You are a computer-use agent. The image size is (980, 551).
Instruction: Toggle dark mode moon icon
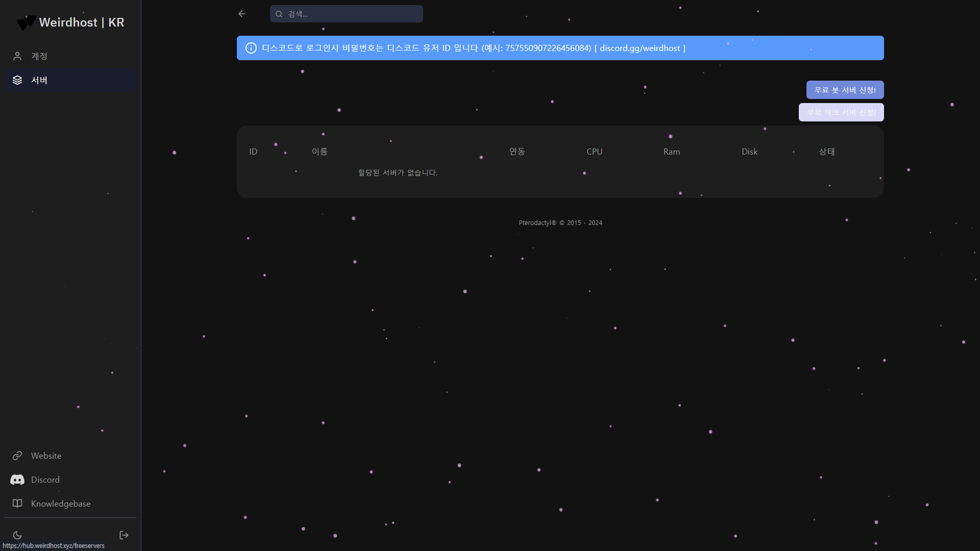(17, 535)
